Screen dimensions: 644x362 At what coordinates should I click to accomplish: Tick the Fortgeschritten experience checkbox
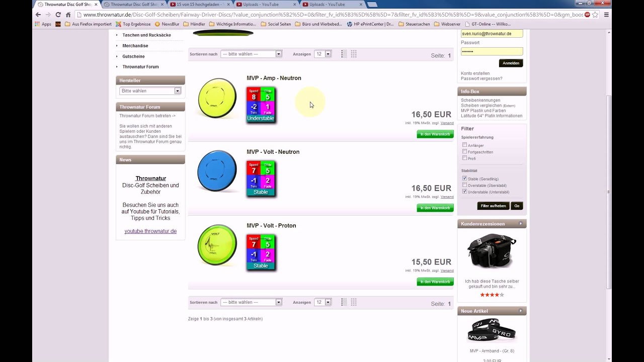tap(464, 151)
